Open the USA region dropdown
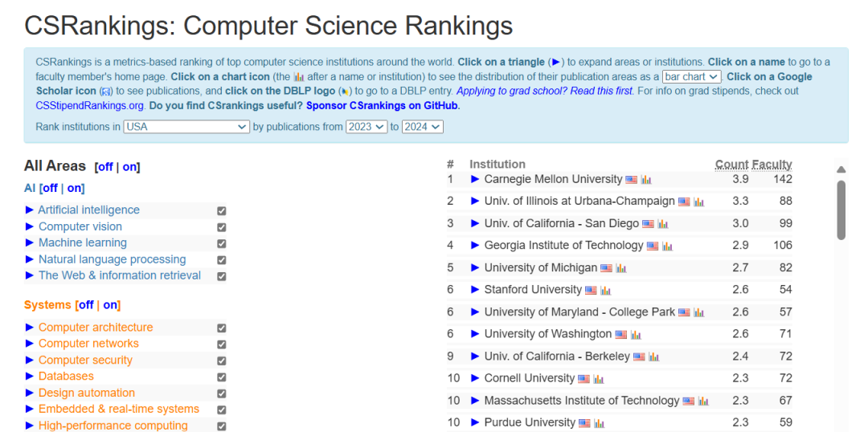This screenshot has width=868, height=432. point(186,127)
